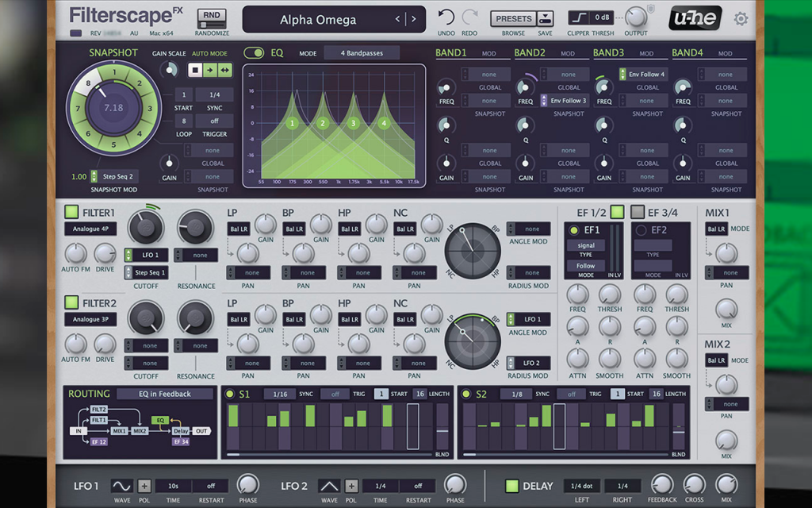The height and width of the screenshot is (508, 812).
Task: Select snapshot 3 on the snapshot wheel
Action: tap(150, 108)
